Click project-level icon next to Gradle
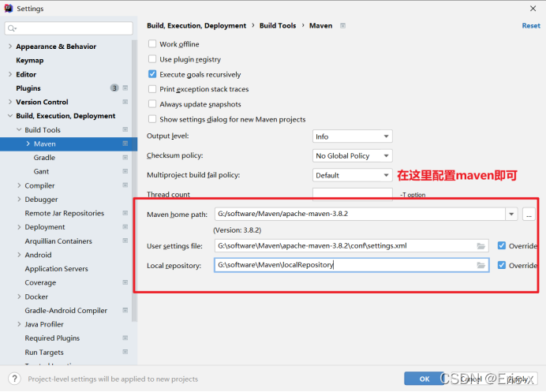Screen dimensions: 546x392 [x=125, y=158]
